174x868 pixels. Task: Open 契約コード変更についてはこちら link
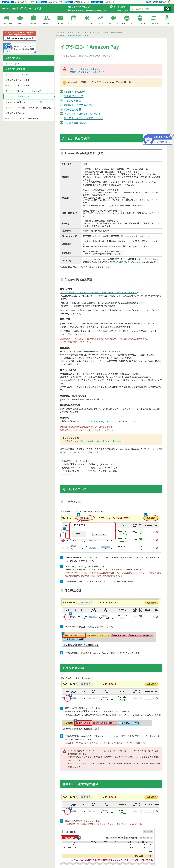pyautogui.click(x=85, y=69)
